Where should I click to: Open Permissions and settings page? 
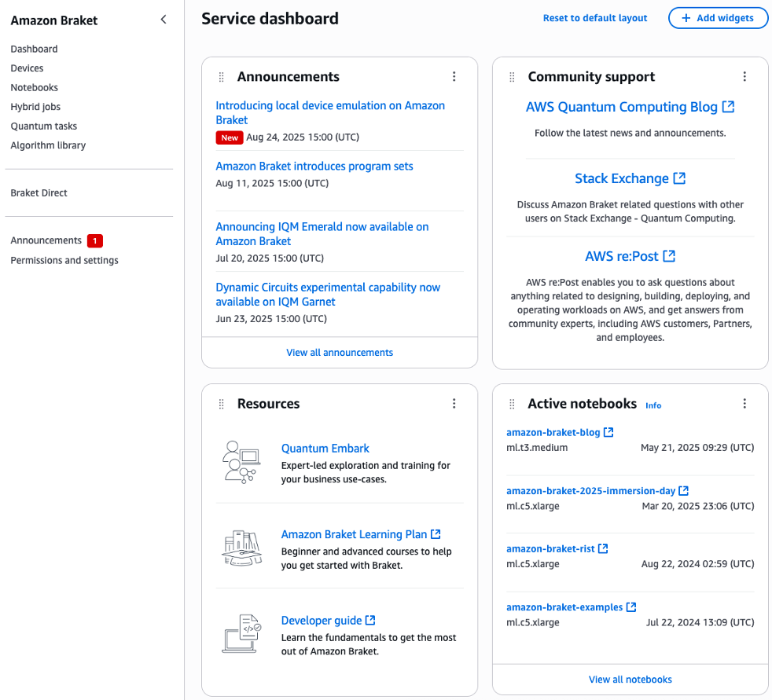click(64, 260)
